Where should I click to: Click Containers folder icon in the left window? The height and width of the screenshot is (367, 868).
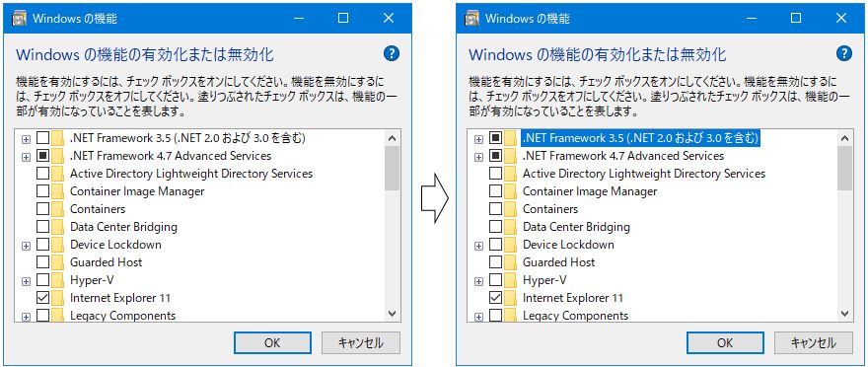point(57,209)
